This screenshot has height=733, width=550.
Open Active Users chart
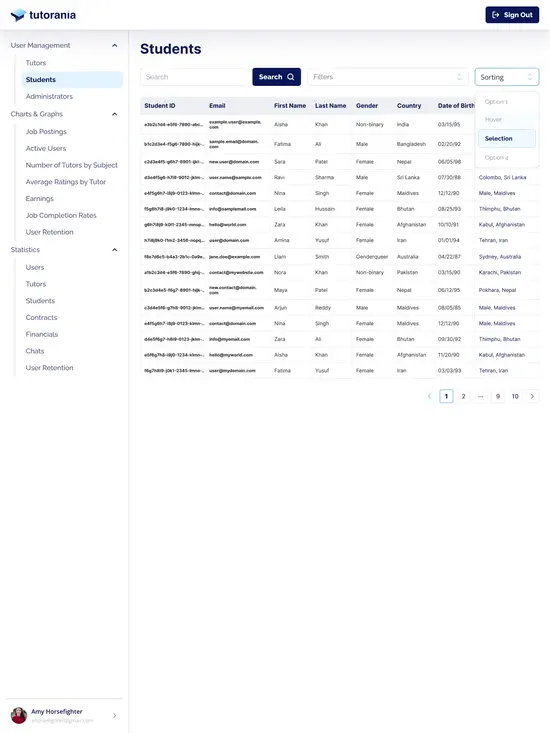(46, 149)
